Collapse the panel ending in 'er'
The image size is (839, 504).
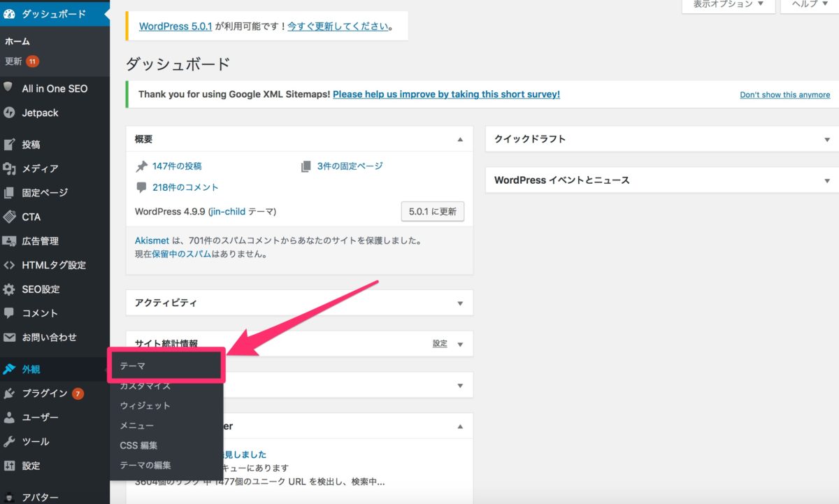tap(460, 426)
